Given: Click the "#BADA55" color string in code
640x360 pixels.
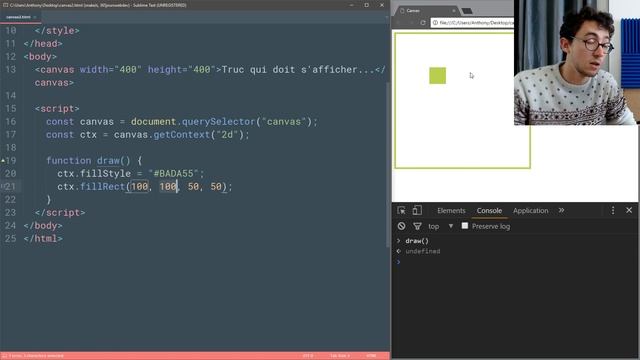Looking at the screenshot, I should click(173, 173).
